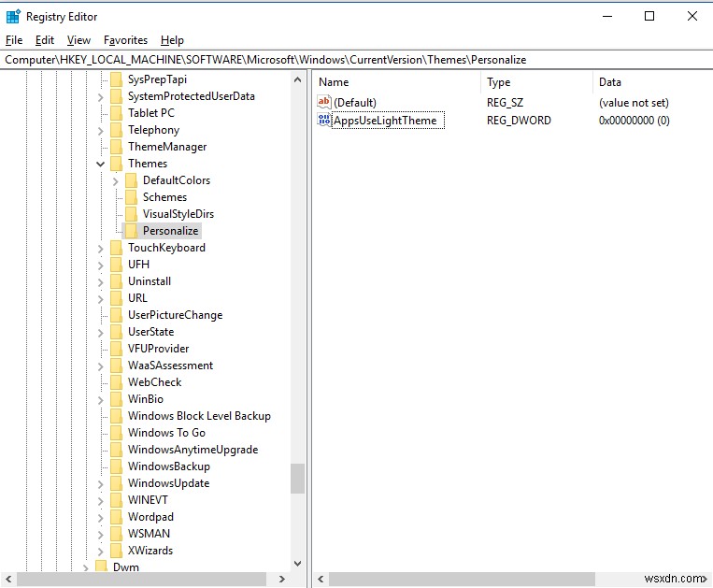This screenshot has width=713, height=588.
Task: Click the tree pane horizontal scroll left arrow
Action: point(8,579)
